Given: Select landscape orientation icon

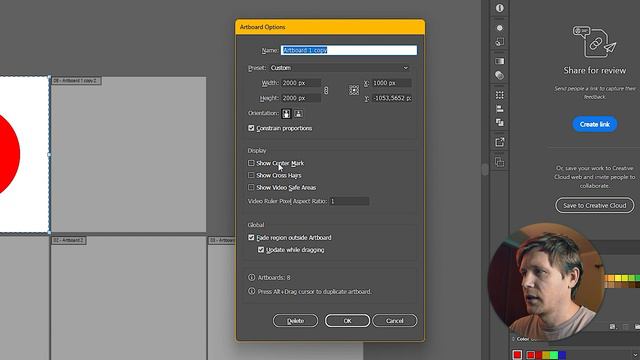Looking at the screenshot, I should pos(298,113).
